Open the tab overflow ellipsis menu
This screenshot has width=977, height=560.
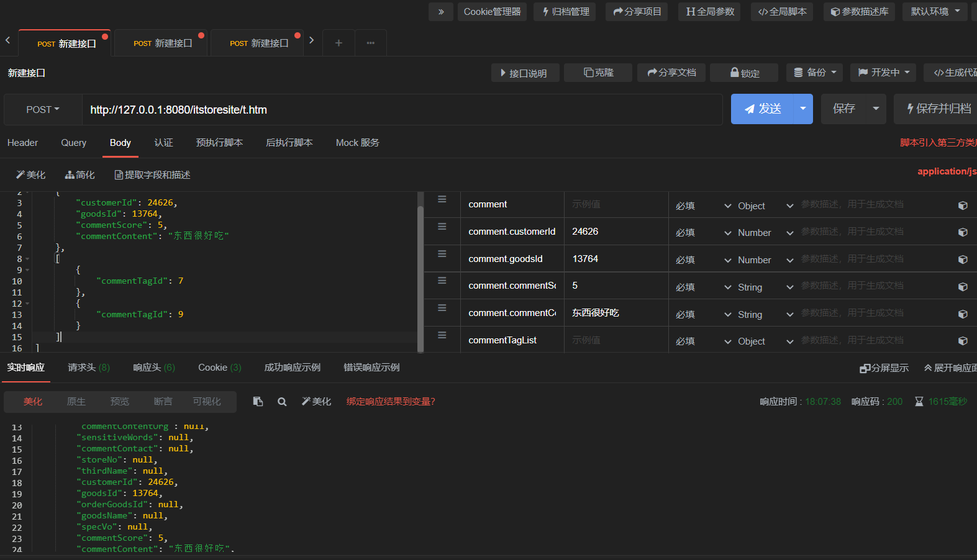(x=371, y=43)
